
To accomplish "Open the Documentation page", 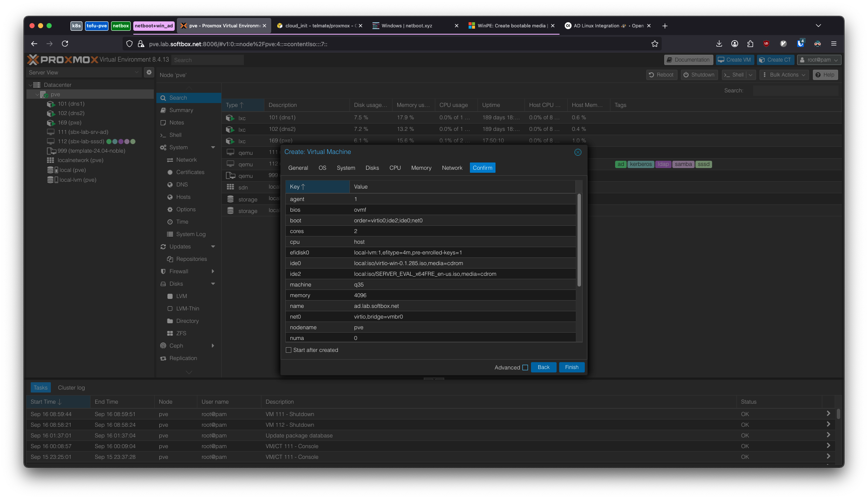I will point(688,59).
